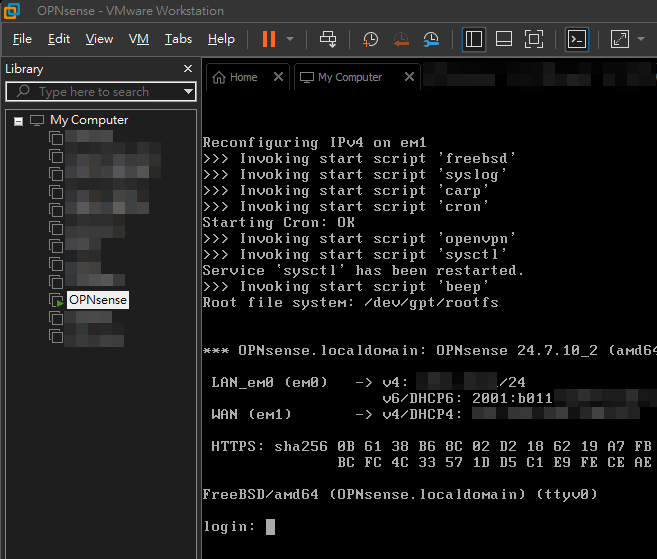
Task: Click Send Ctrl+Alt+Del icon
Action: pyautogui.click(x=328, y=39)
